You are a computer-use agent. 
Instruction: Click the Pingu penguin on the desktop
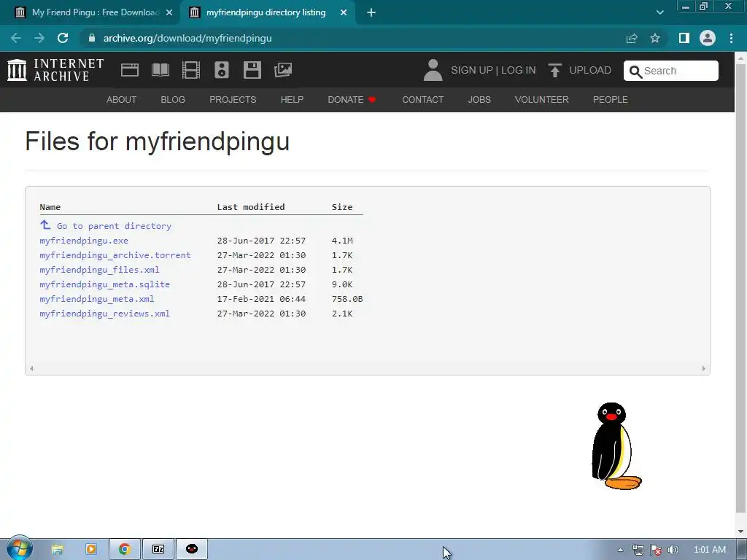(x=616, y=446)
